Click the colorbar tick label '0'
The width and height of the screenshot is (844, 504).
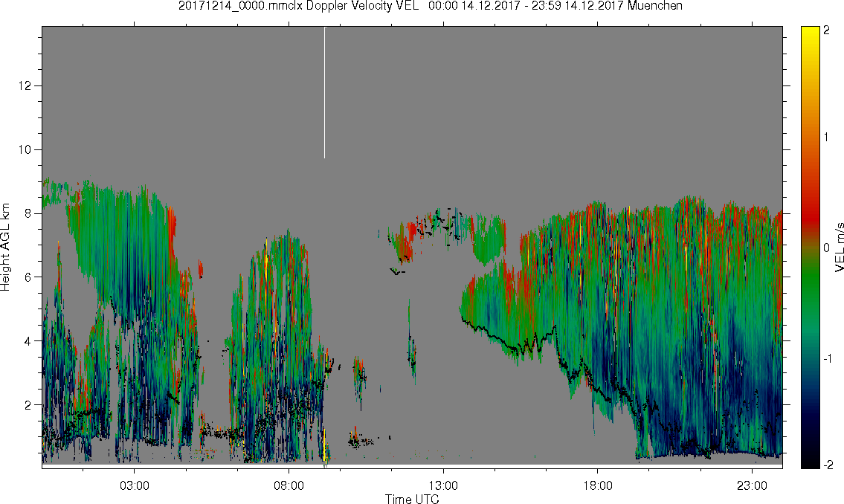click(x=826, y=248)
